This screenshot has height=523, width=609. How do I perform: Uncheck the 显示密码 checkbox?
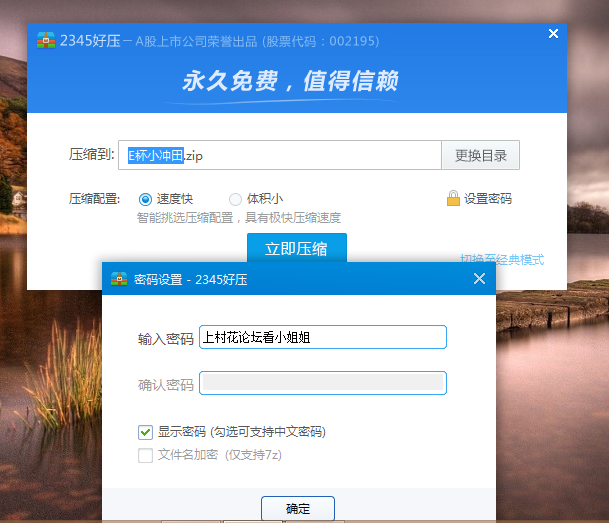[145, 432]
